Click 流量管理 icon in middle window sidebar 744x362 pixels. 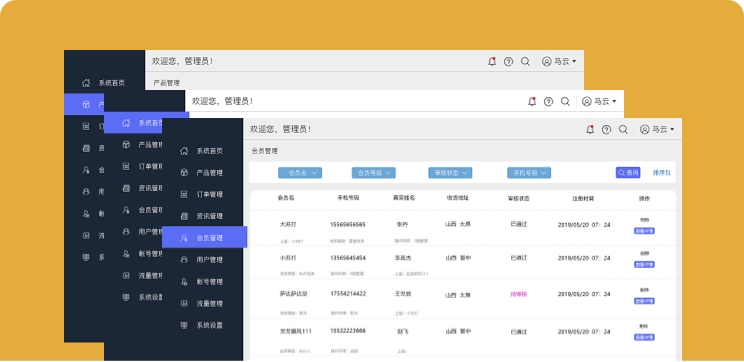pyautogui.click(x=126, y=275)
